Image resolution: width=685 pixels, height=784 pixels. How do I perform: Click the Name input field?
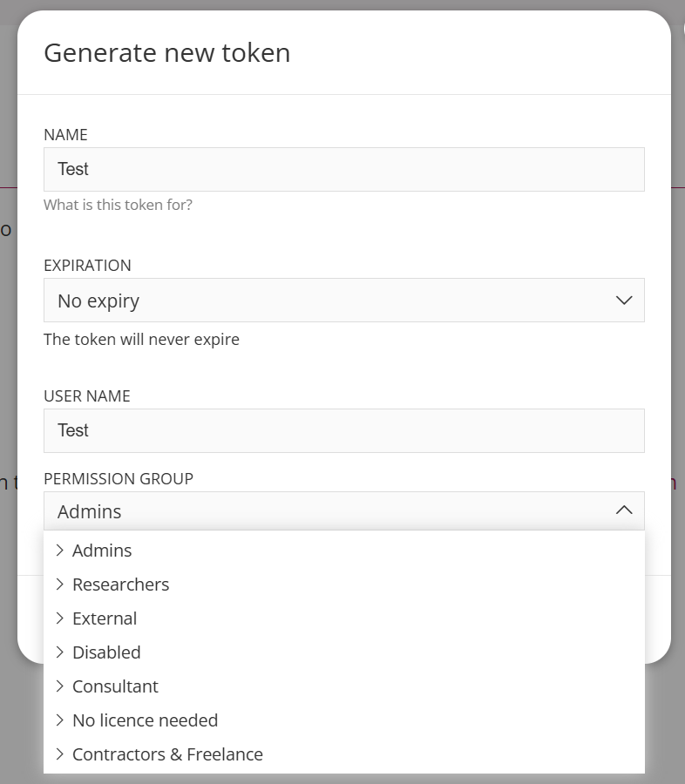tap(343, 169)
